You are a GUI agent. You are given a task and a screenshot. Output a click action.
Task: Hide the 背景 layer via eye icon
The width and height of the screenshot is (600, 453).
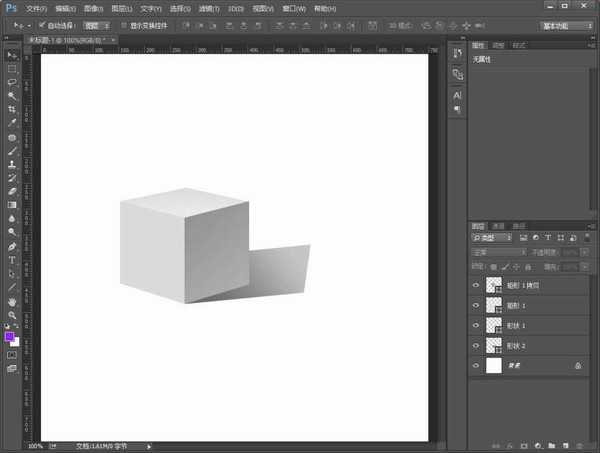475,366
